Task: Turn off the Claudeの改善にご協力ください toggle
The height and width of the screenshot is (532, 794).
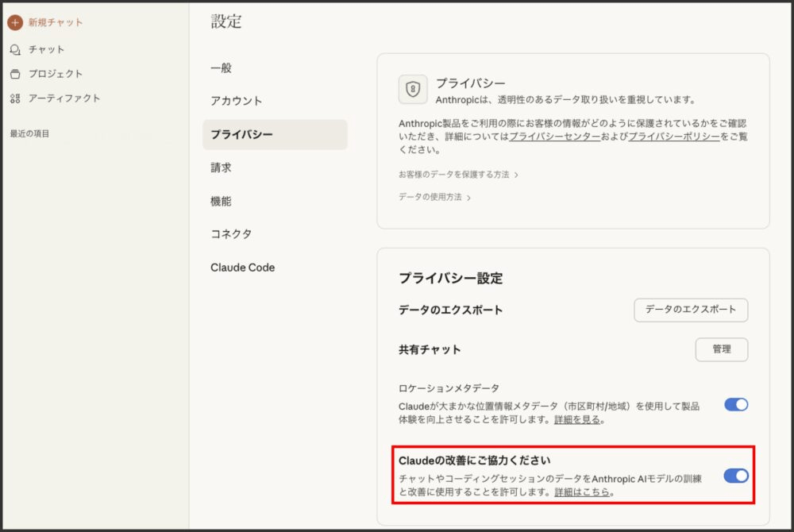Action: (737, 476)
